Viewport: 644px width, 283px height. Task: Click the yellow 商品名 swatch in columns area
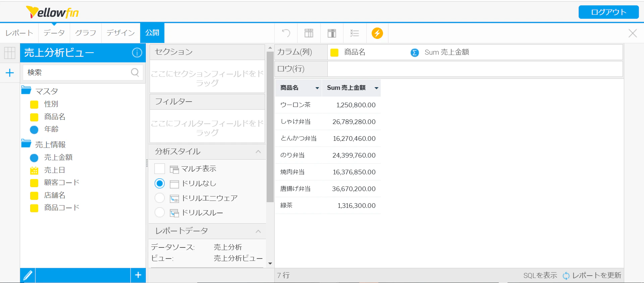pyautogui.click(x=334, y=53)
